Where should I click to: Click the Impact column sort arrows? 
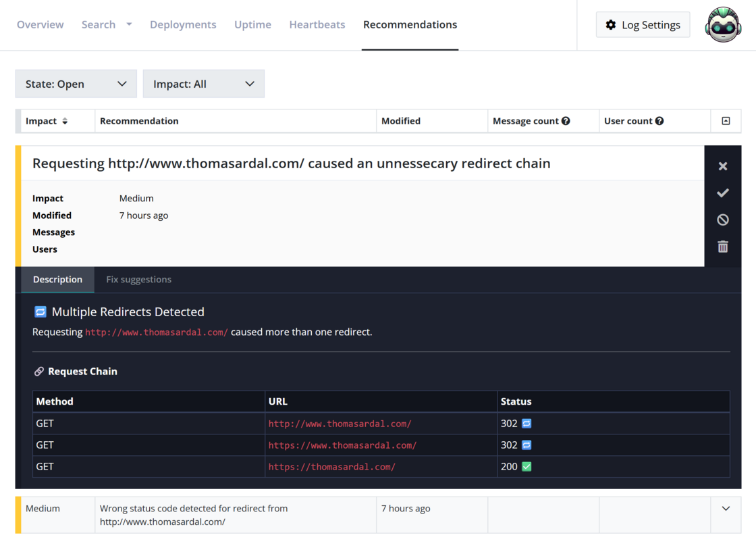(65, 121)
